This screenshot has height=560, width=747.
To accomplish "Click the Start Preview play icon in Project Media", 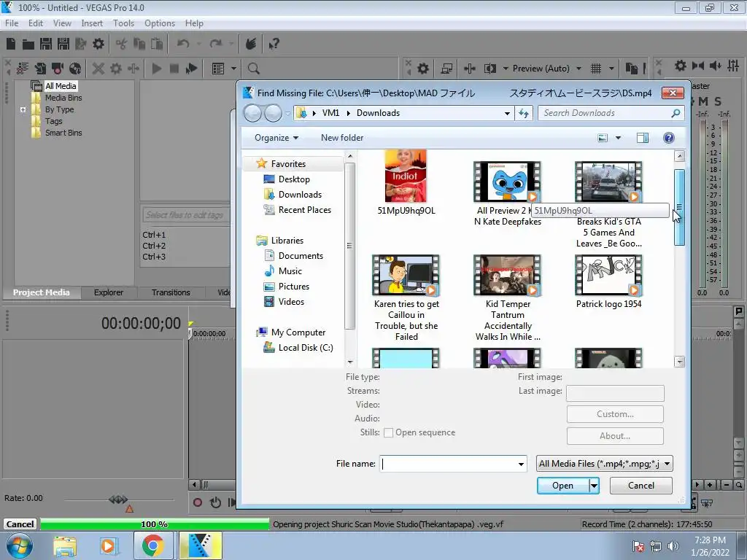I will point(157,69).
